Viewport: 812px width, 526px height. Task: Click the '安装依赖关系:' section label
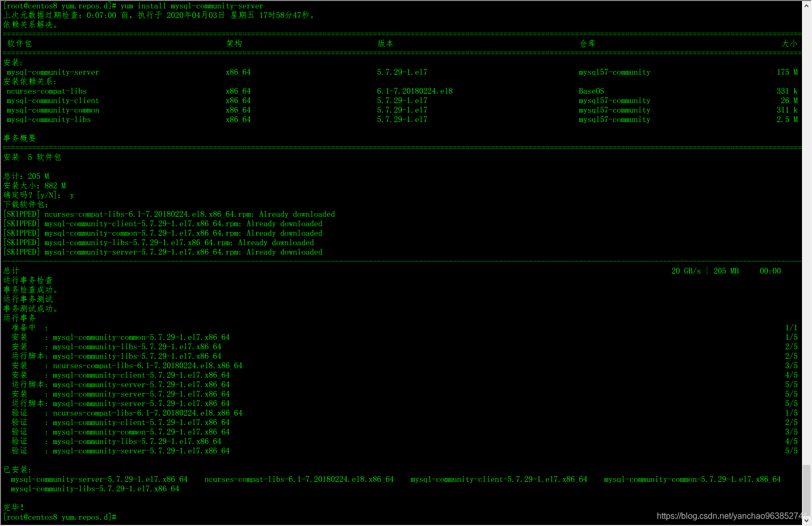tap(29, 82)
